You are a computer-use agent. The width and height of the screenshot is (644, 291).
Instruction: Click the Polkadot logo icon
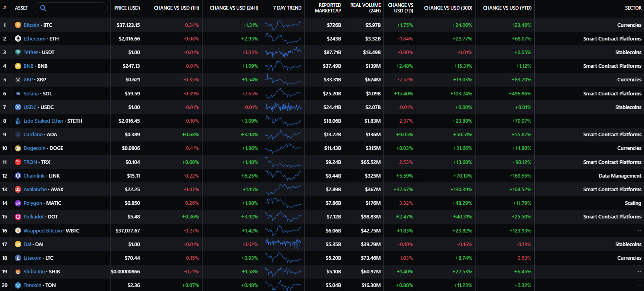click(x=18, y=217)
